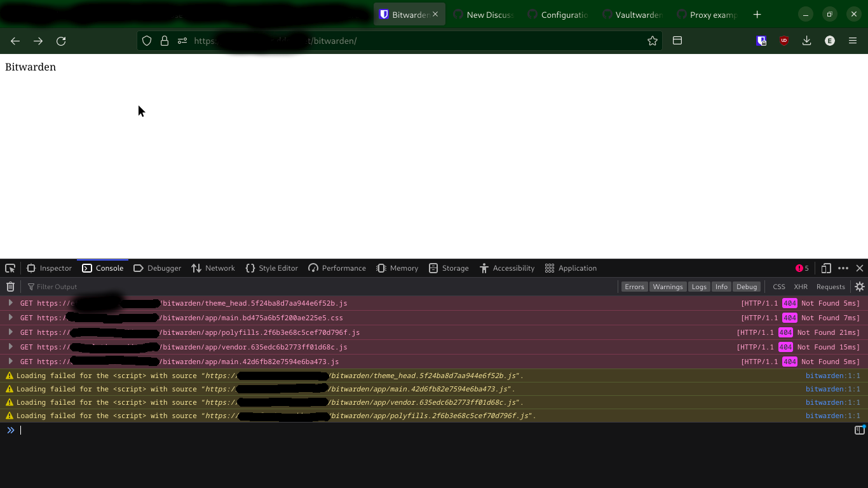Open the Firefox downloads panel
The width and height of the screenshot is (868, 488).
(x=806, y=40)
